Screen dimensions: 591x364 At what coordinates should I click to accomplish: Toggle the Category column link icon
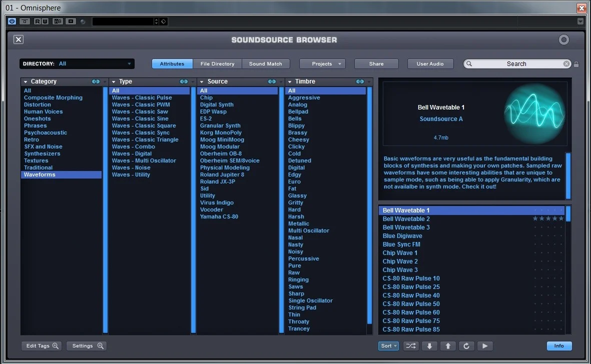(x=96, y=81)
